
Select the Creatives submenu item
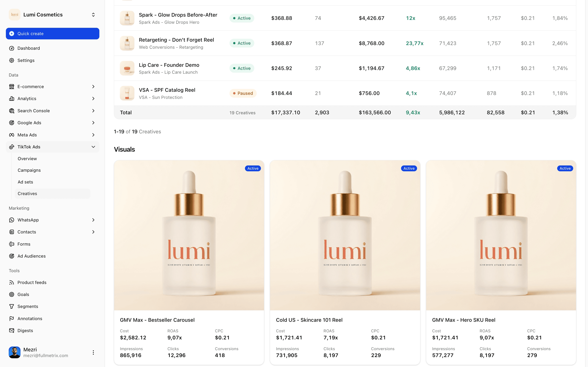[52, 194]
